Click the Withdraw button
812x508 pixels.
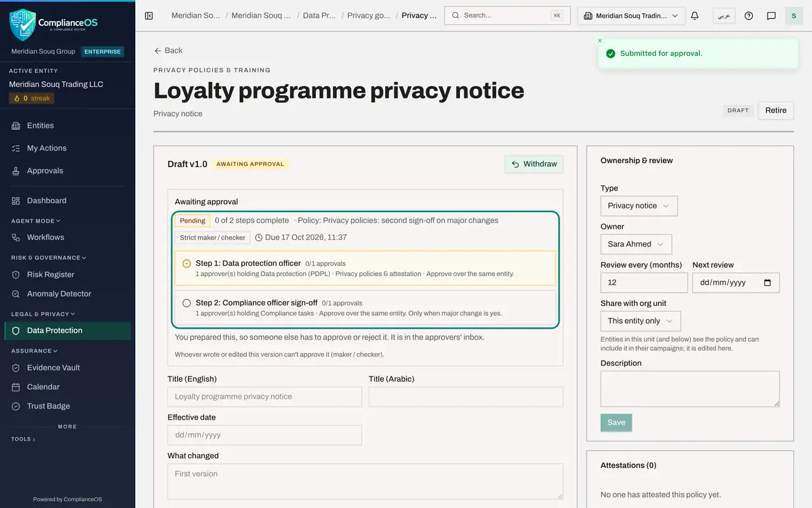534,164
